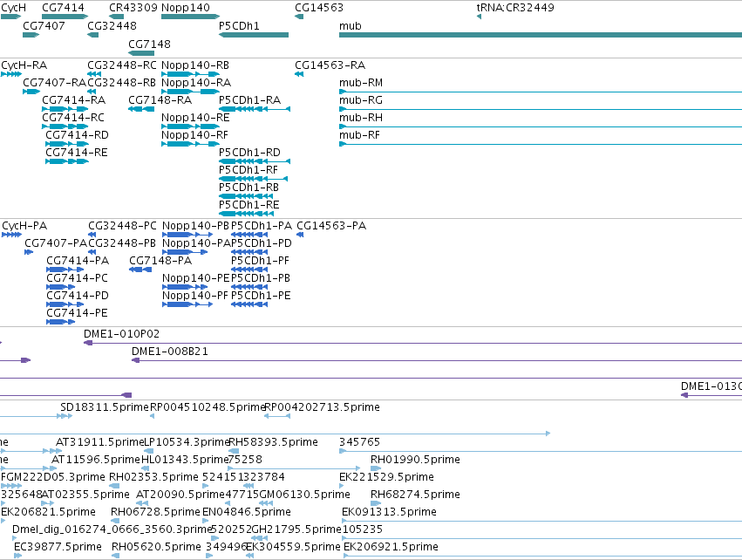
Task: Select transcript Nopp140-RF
Action: [x=195, y=135]
